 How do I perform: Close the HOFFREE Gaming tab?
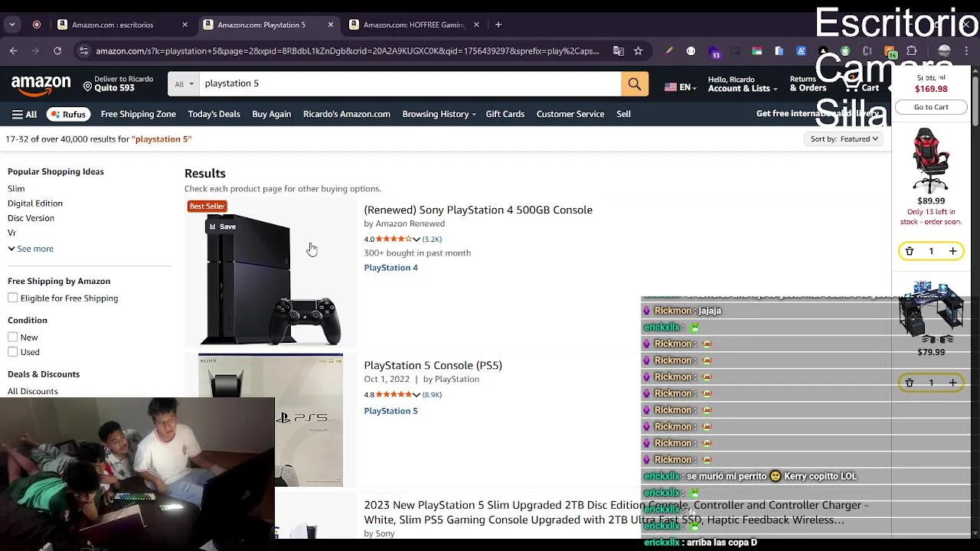coord(476,24)
